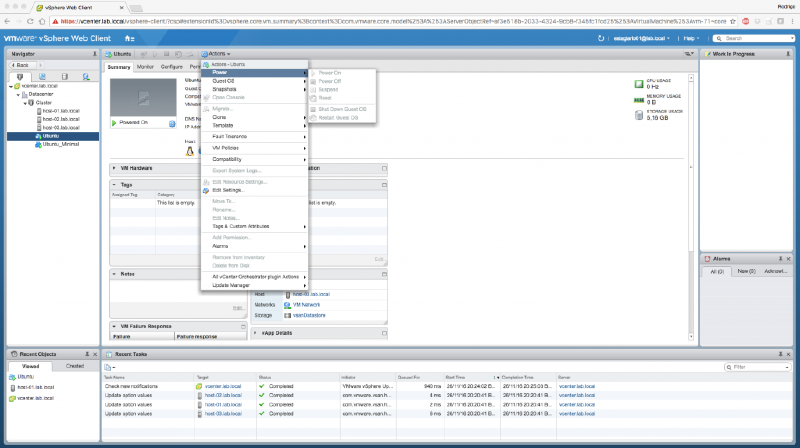Open the Update Manager submenu
Screen dimensions: 800x448
pyautogui.click(x=255, y=285)
